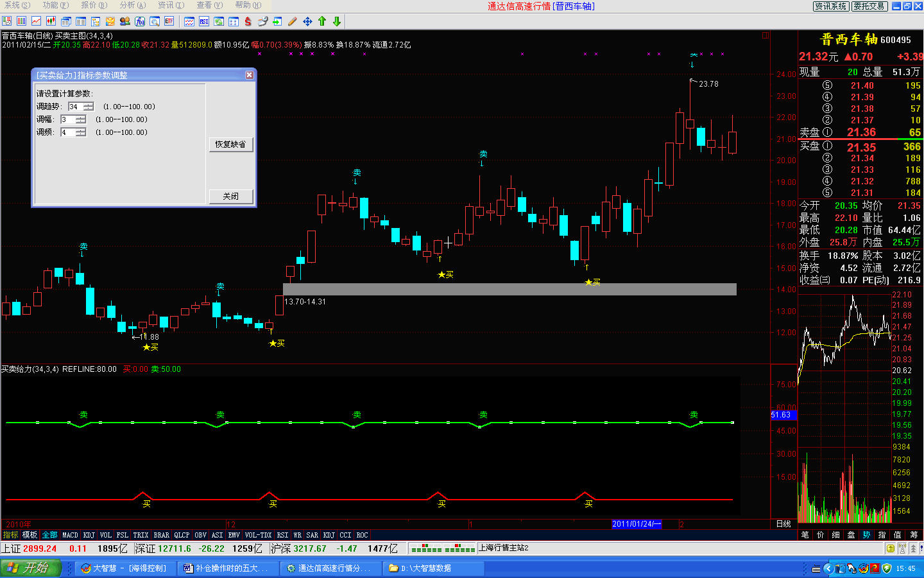Select the ROC indicator tab
The width and height of the screenshot is (924, 578).
[362, 535]
